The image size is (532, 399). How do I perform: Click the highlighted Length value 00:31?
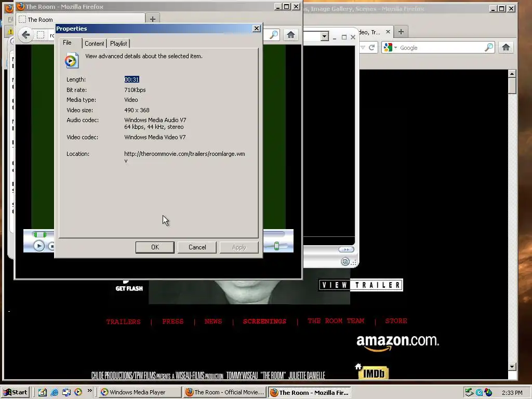131,79
